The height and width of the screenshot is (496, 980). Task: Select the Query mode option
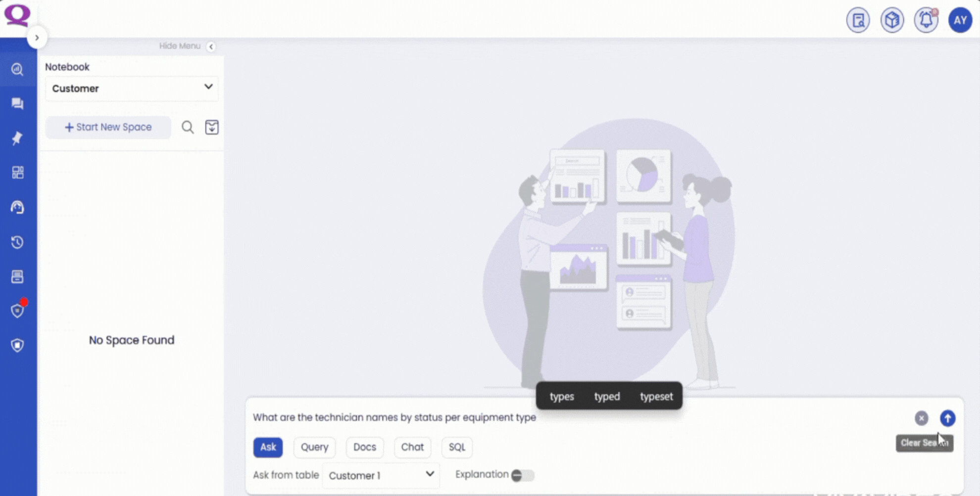(314, 447)
